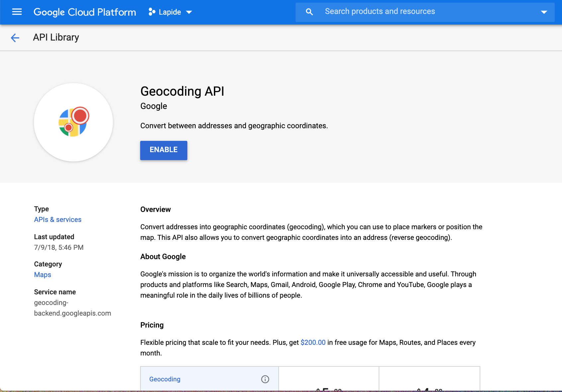Open the search bar options dropdown arrow
Screen dimensions: 562x392
pyautogui.click(x=544, y=12)
